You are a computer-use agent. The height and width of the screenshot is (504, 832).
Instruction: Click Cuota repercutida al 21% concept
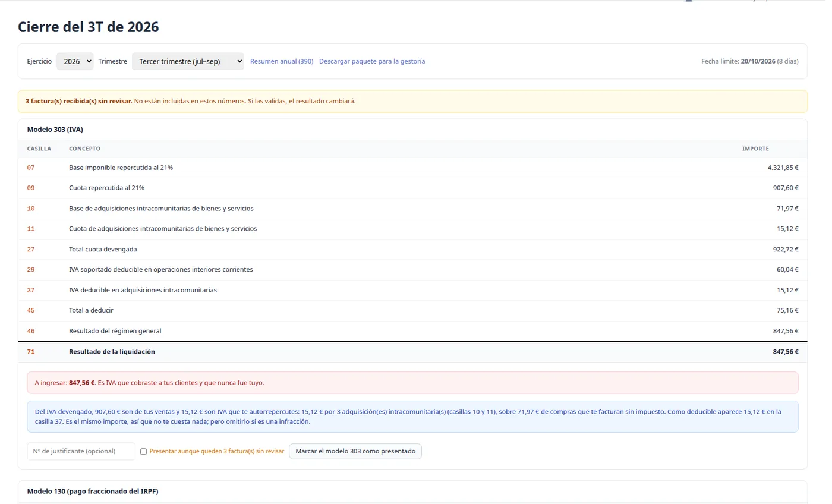point(106,188)
